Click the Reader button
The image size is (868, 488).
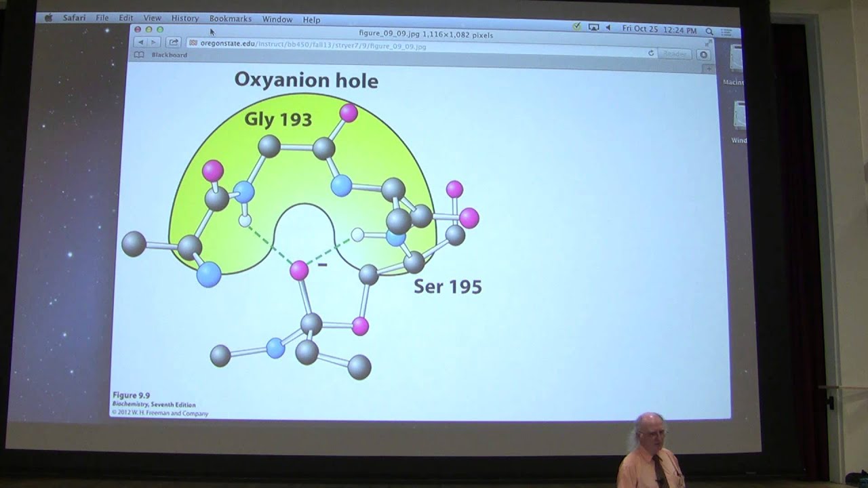click(675, 54)
